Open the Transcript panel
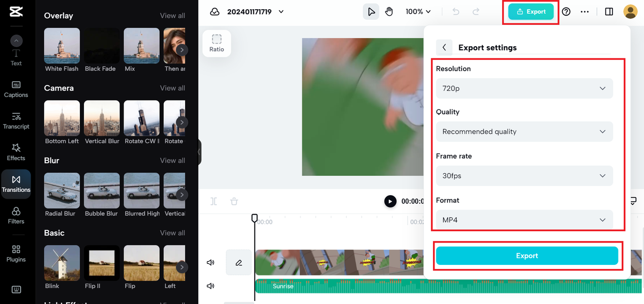Screen dimensions: 644x304 pyautogui.click(x=16, y=120)
